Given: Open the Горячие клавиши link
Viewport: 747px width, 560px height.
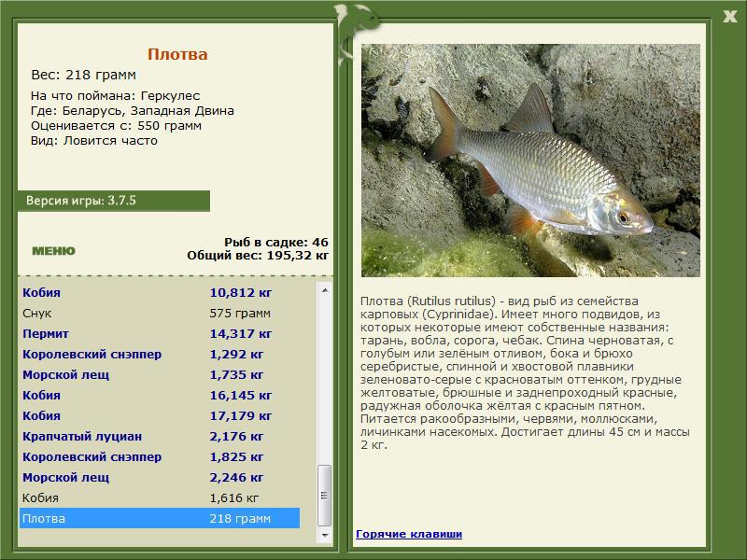Looking at the screenshot, I should click(x=409, y=534).
